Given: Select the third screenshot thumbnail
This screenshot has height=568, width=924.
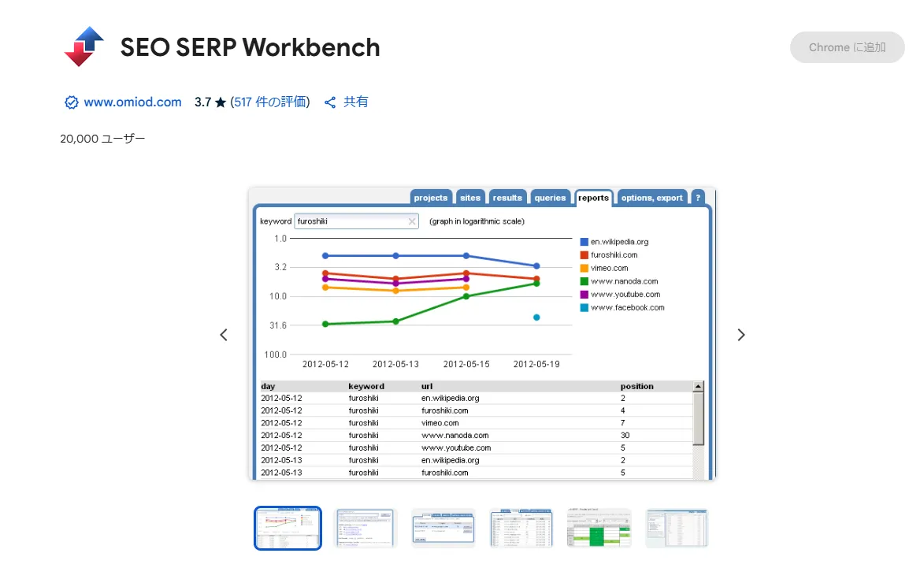Looking at the screenshot, I should (443, 528).
